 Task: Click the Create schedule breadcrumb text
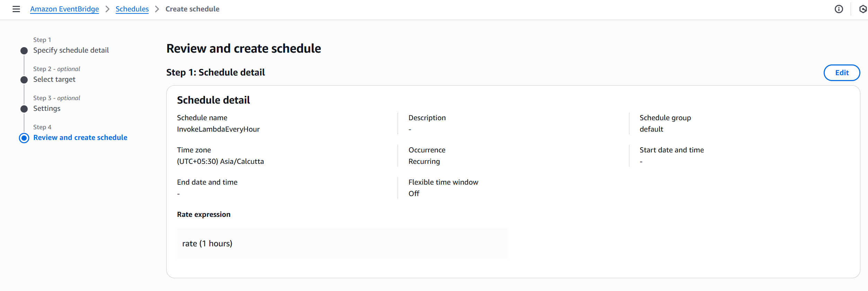click(x=192, y=9)
